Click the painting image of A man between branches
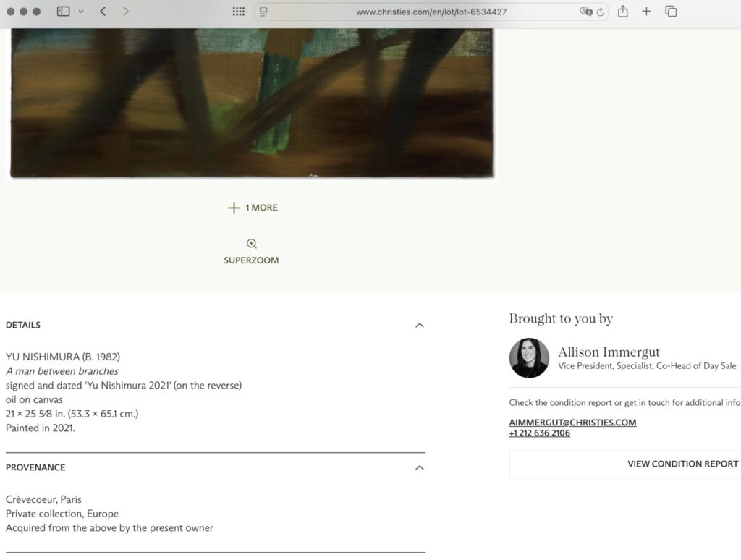 [251, 103]
